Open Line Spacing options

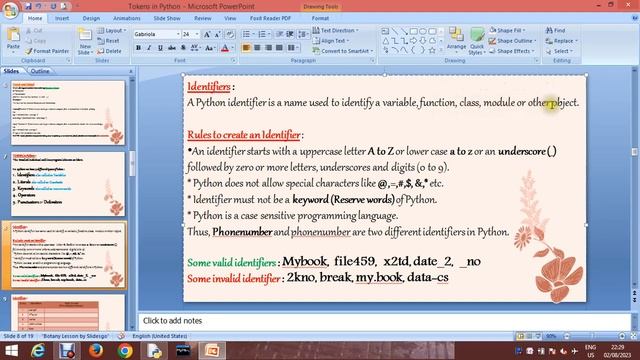click(303, 34)
